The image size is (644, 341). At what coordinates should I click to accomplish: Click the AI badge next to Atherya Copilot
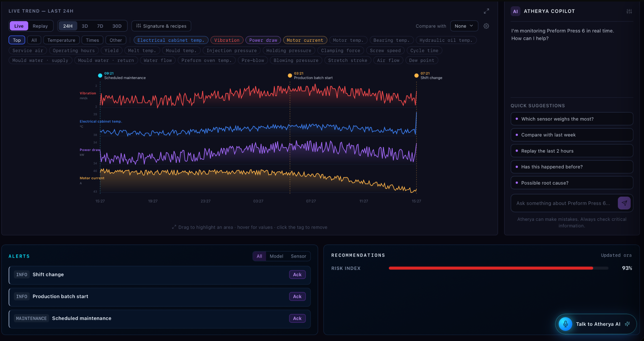515,11
